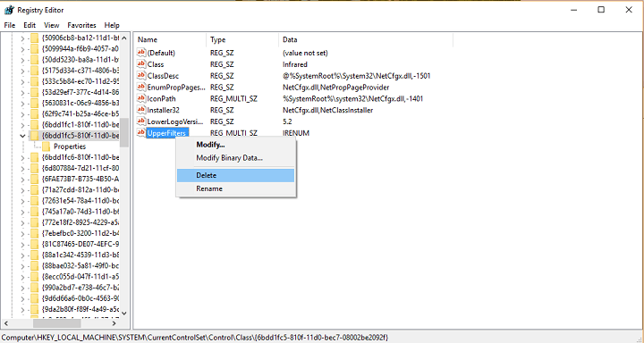Click the folder icon of key {71a27cdd-812a-11d0
The width and height of the screenshot is (644, 343).
click(x=35, y=189)
